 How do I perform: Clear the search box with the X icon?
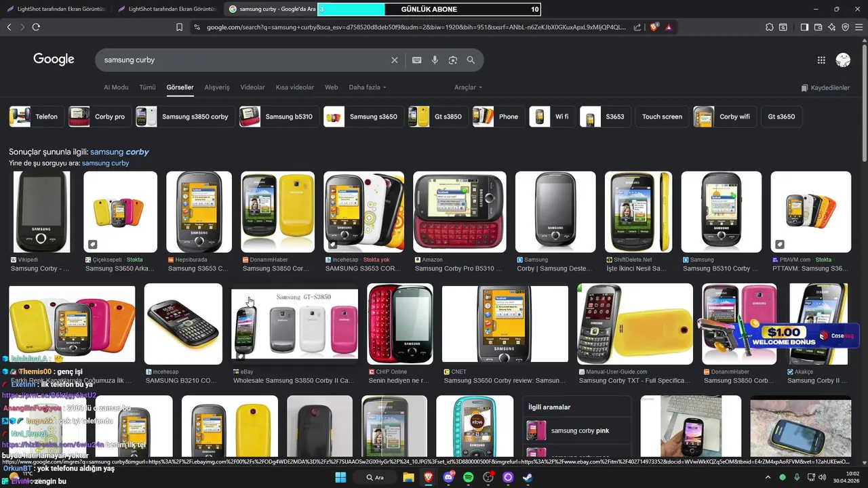pyautogui.click(x=395, y=60)
